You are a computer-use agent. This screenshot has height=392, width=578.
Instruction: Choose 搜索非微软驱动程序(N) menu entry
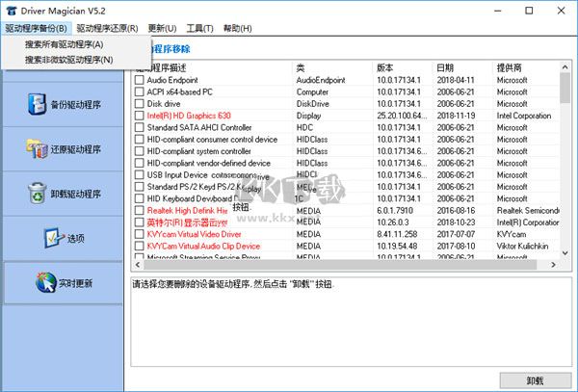76,60
